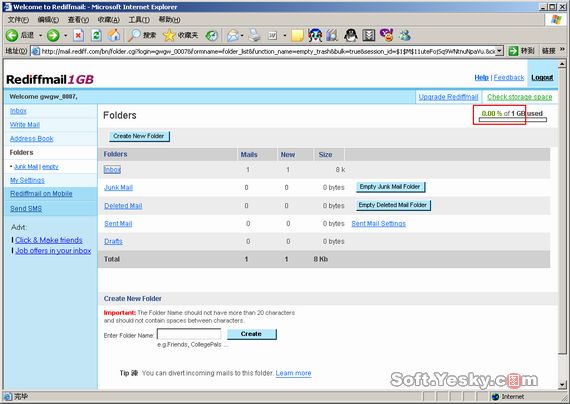Expand the address bar URL dropdown
Image resolution: width=570 pixels, height=404 pixels.
[500, 51]
